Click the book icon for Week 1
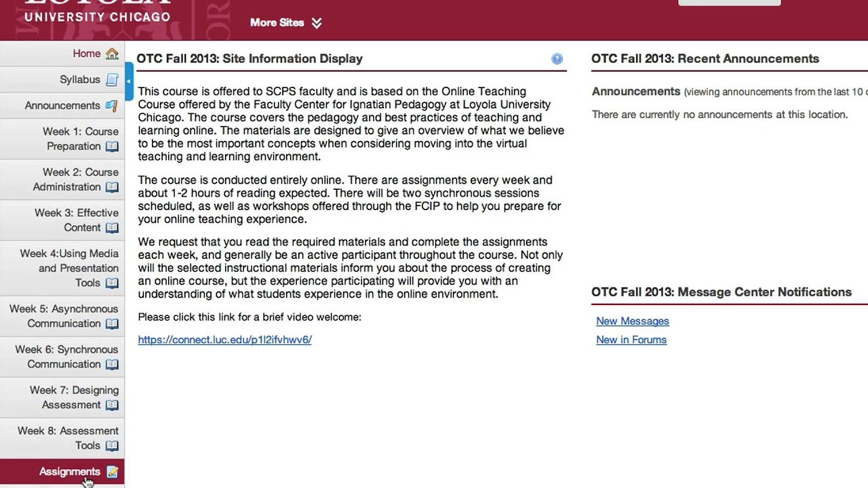 [x=112, y=146]
